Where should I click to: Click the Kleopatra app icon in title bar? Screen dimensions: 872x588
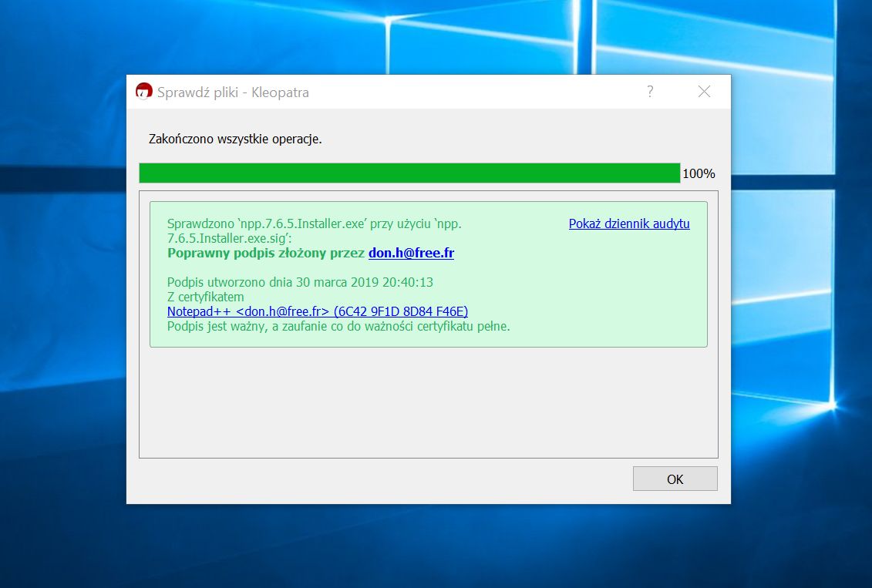[x=144, y=92]
